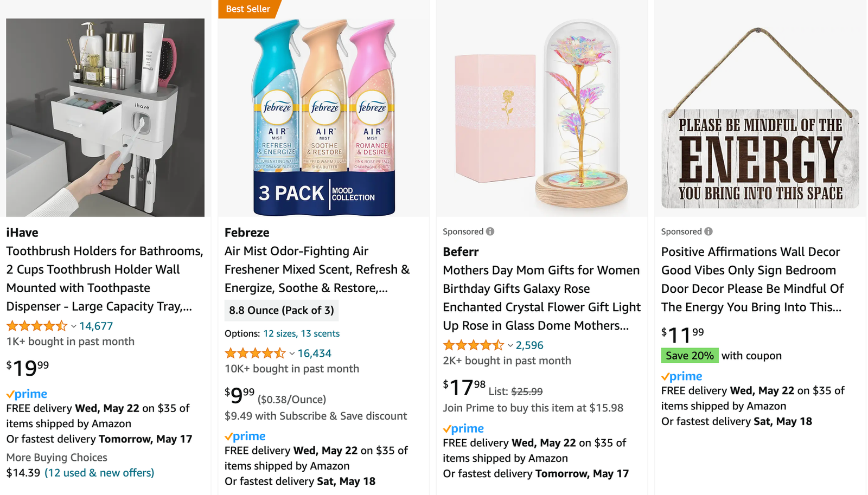The width and height of the screenshot is (868, 495).
Task: Open the Sponsored info icon on the Beferr listing
Action: (x=490, y=231)
